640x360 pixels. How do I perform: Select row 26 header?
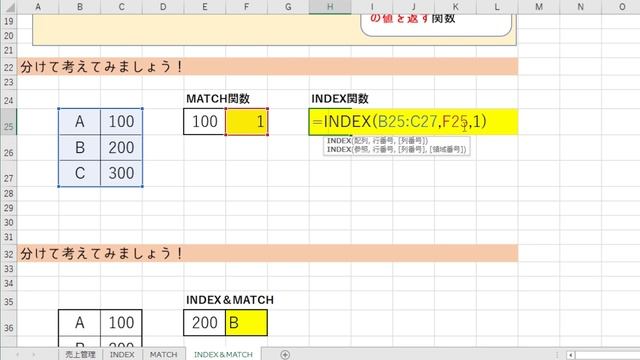click(9, 148)
